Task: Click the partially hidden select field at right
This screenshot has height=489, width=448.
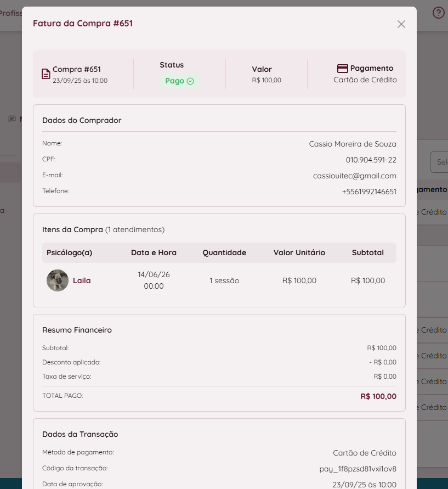Action: pyautogui.click(x=439, y=162)
